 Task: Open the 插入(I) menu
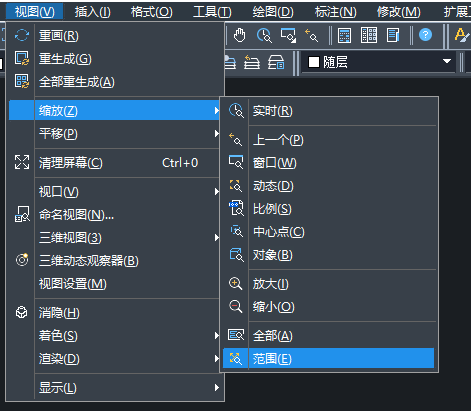click(x=92, y=12)
